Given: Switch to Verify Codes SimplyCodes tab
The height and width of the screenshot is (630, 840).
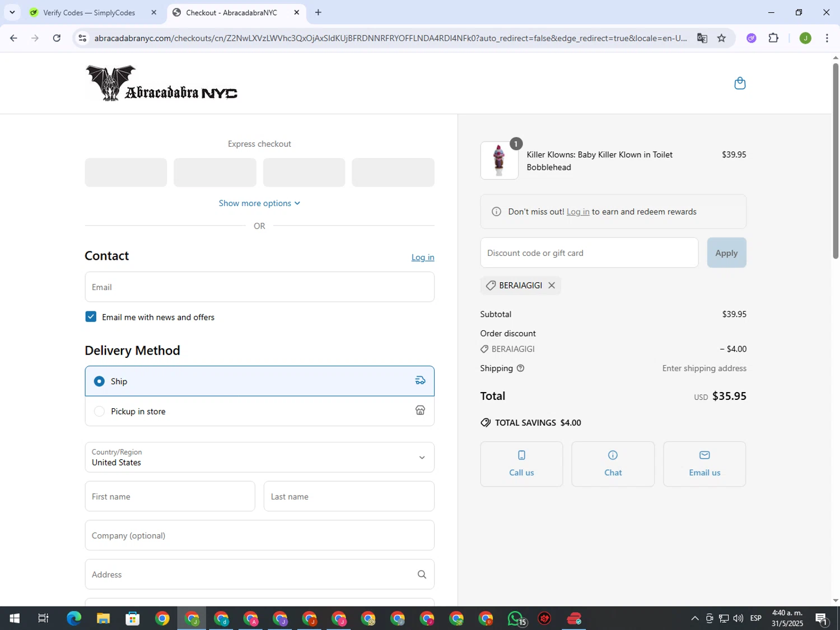Looking at the screenshot, I should pos(94,12).
